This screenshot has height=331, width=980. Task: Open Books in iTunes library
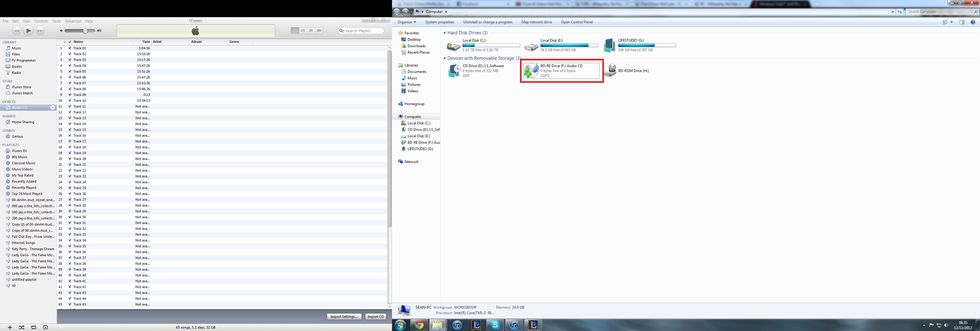[x=17, y=67]
